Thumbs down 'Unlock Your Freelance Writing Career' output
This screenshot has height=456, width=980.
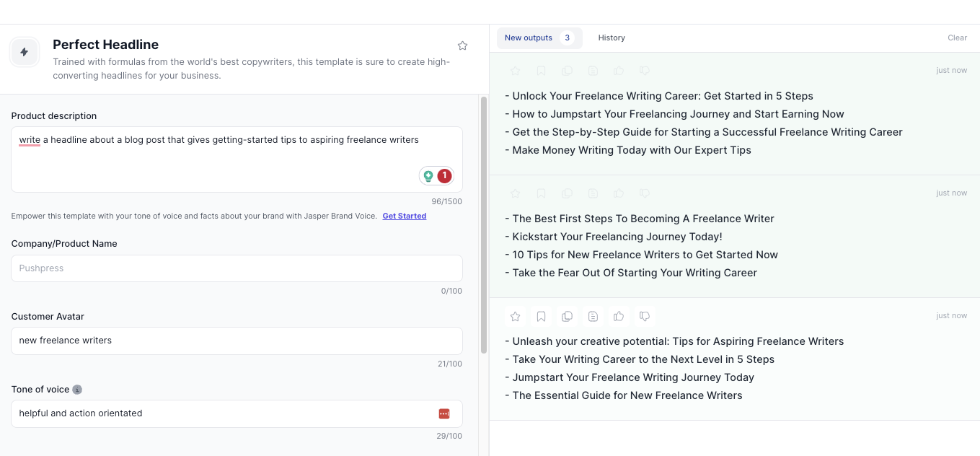pos(645,71)
